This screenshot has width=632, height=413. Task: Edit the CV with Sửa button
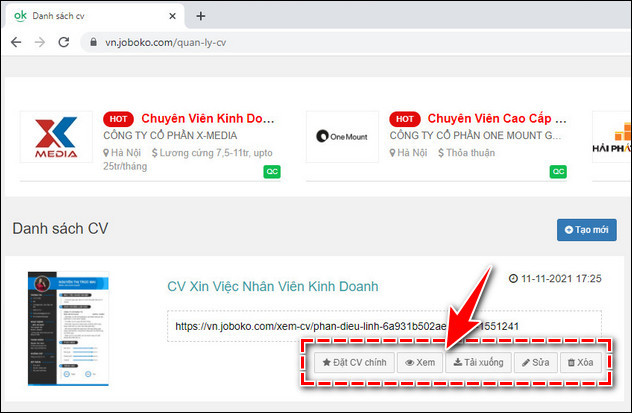(536, 363)
